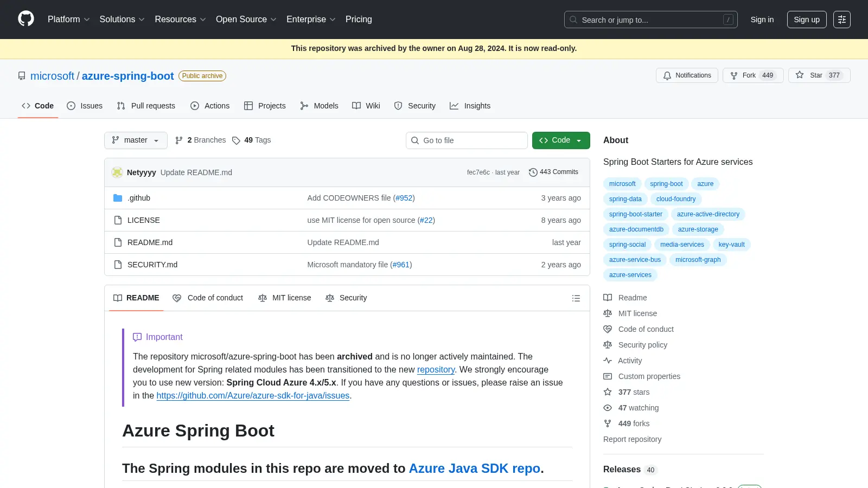Select the MIT license tab
The width and height of the screenshot is (868, 488).
click(285, 298)
